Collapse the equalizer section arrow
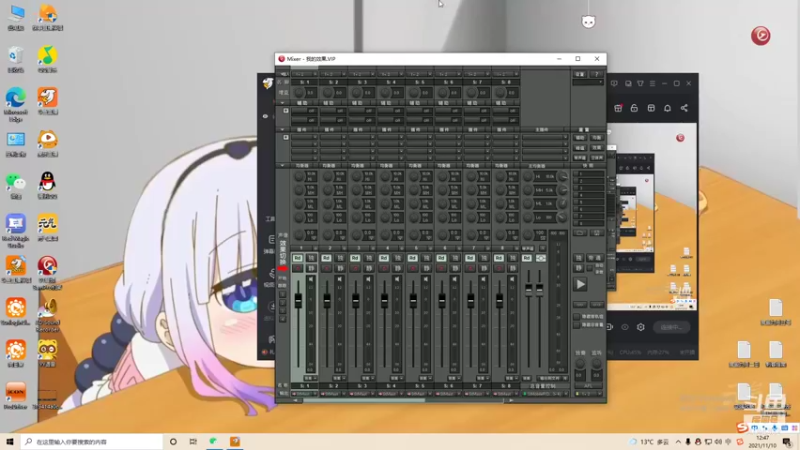Screen dimensions: 800x450 tap(282, 165)
